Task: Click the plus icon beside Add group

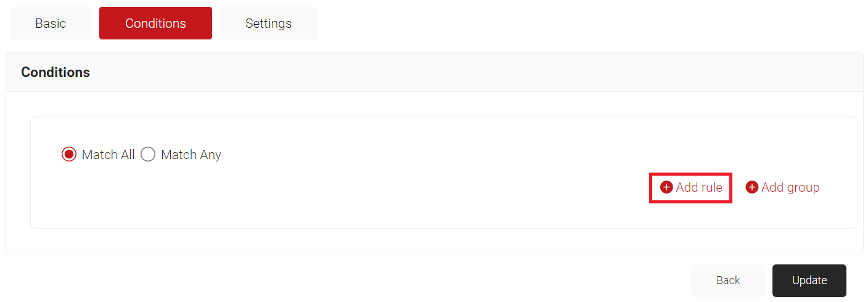Action: coord(752,187)
